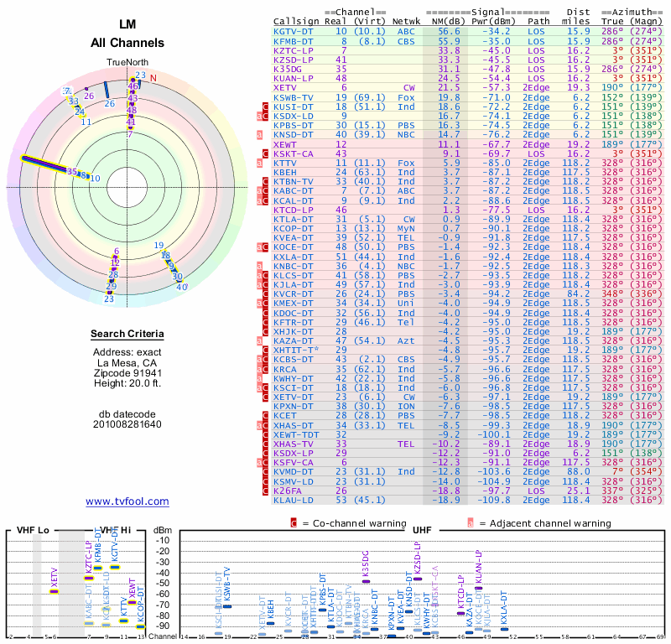Click channel 40 label on the radar plot

click(x=182, y=287)
